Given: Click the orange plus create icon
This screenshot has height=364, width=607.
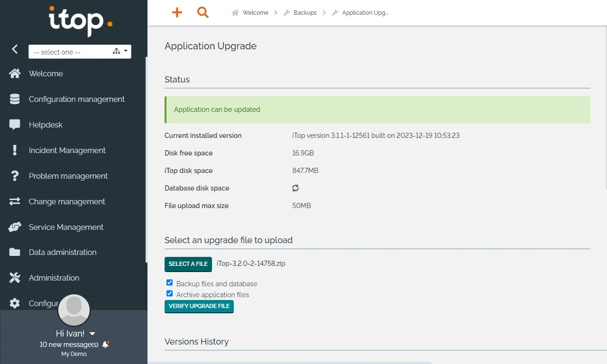Looking at the screenshot, I should click(x=177, y=13).
